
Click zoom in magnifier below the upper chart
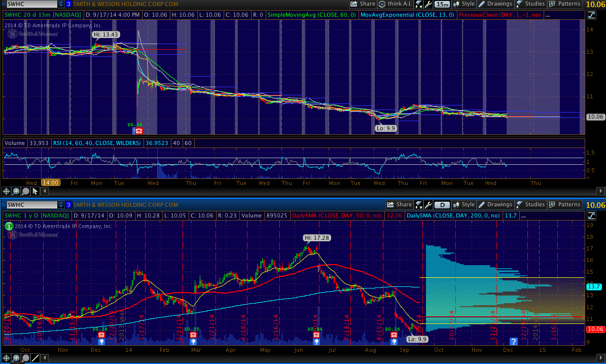tap(16, 191)
